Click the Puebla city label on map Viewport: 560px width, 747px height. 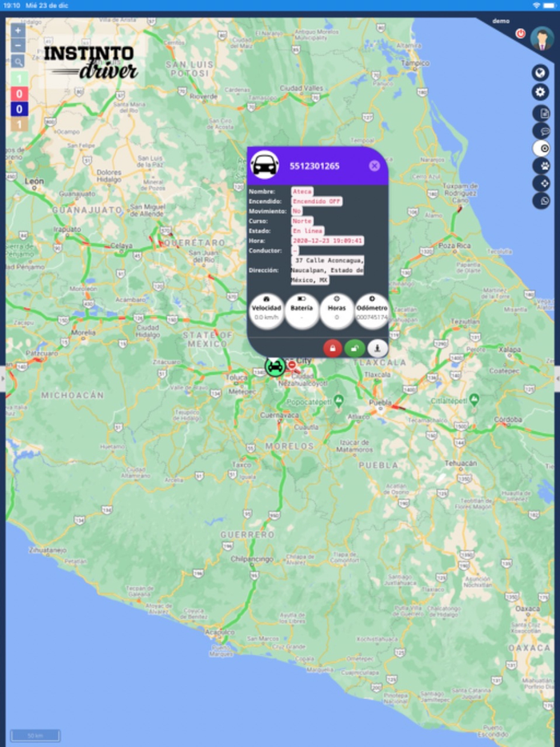coord(379,402)
